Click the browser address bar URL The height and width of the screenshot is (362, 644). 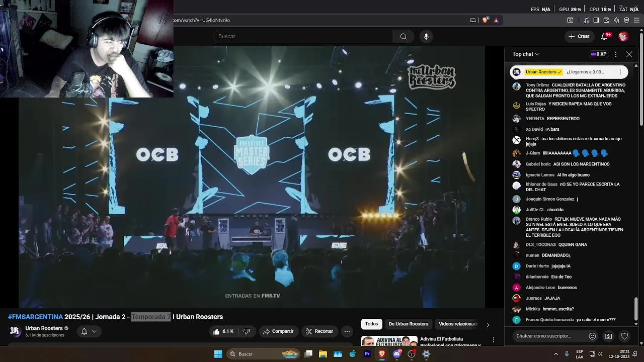[201, 20]
